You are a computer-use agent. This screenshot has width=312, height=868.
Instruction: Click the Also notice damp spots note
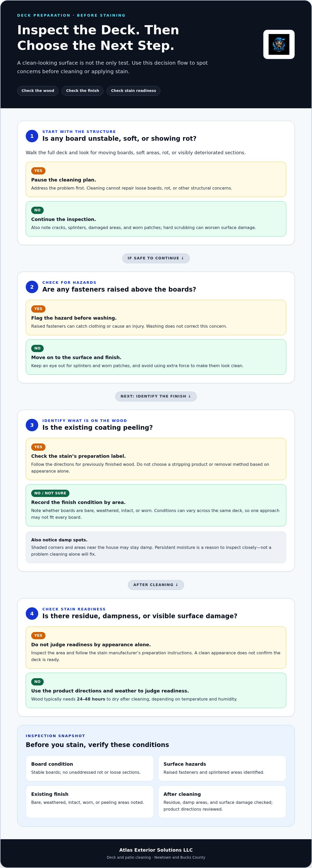pyautogui.click(x=156, y=548)
